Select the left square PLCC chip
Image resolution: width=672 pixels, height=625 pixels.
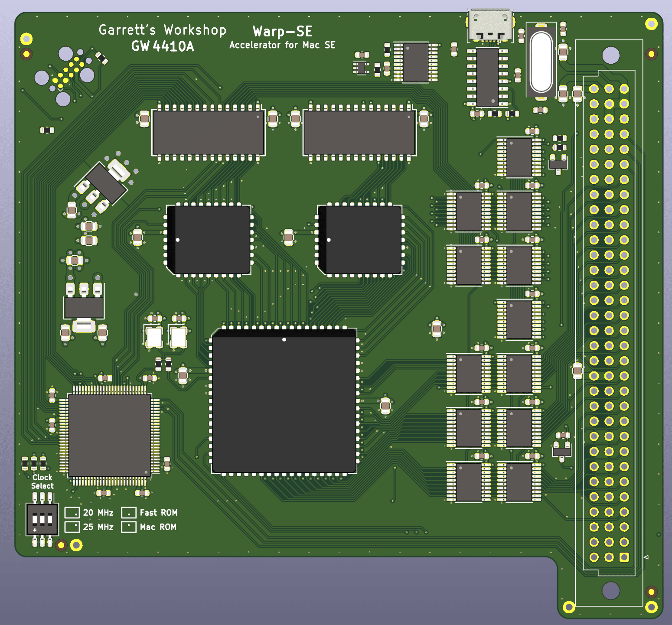(x=209, y=240)
